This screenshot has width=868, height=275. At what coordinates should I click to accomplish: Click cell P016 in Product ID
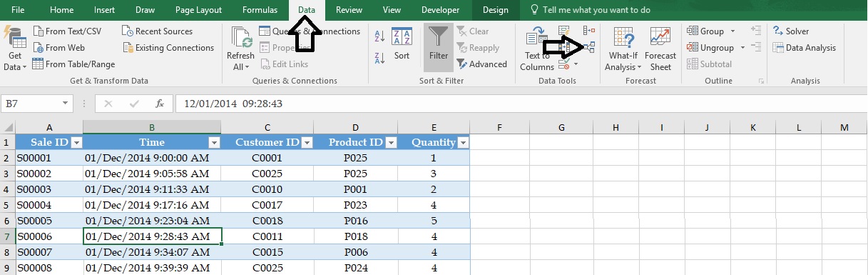point(356,221)
